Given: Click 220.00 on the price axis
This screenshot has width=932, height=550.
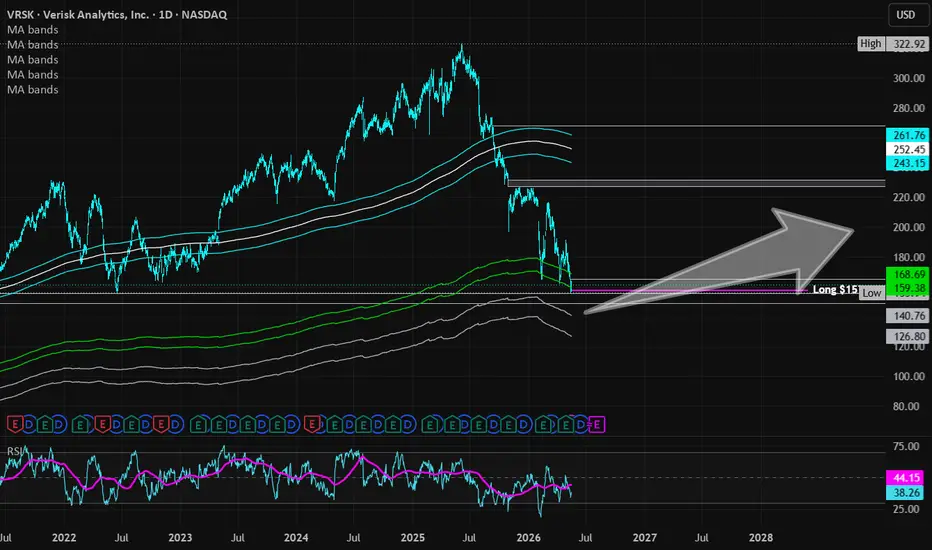Looking at the screenshot, I should tap(909, 197).
